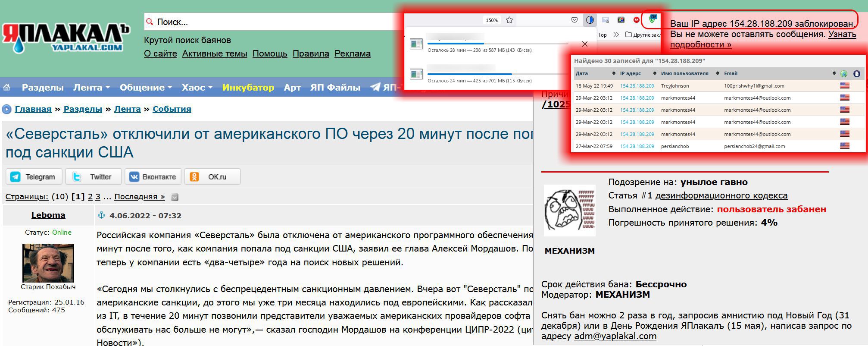Share the article via Telegram

pyautogui.click(x=34, y=177)
